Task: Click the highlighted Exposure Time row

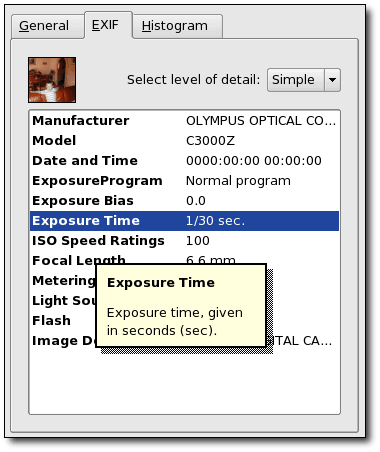Action: click(x=184, y=221)
